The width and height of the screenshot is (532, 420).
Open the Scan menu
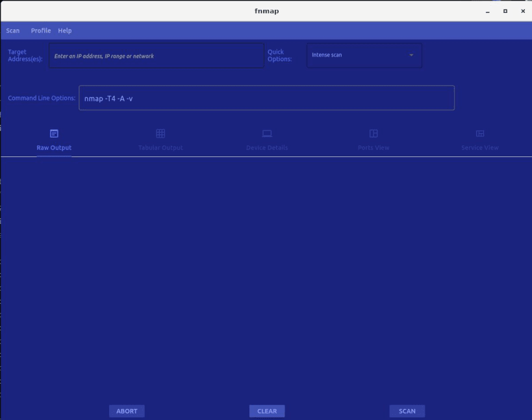(13, 31)
